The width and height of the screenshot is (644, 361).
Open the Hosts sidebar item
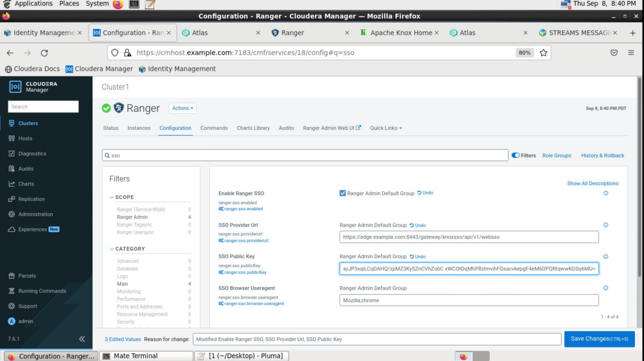pyautogui.click(x=21, y=139)
